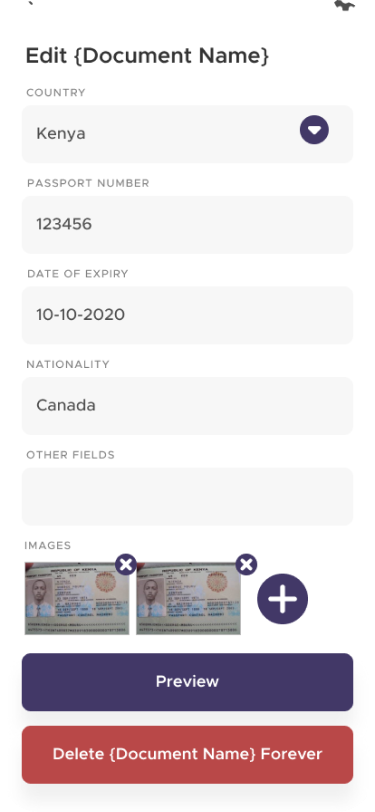Screen dimensions: 375x812
Task: Remove the first passport image
Action: [x=126, y=564]
